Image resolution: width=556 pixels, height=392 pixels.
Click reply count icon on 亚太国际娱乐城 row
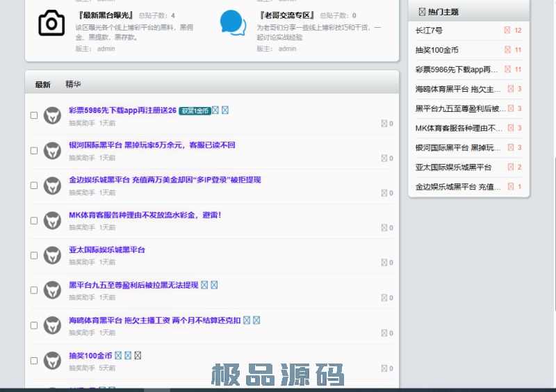[384, 263]
